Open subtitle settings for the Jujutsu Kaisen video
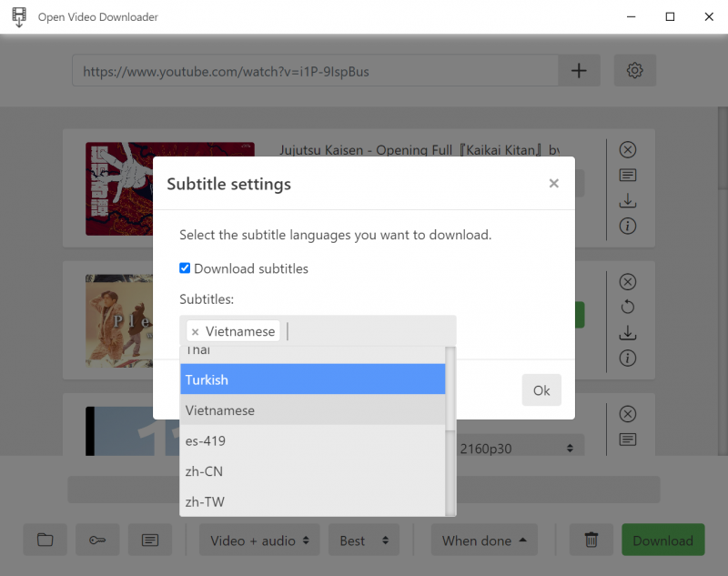The width and height of the screenshot is (728, 576). pyautogui.click(x=628, y=175)
